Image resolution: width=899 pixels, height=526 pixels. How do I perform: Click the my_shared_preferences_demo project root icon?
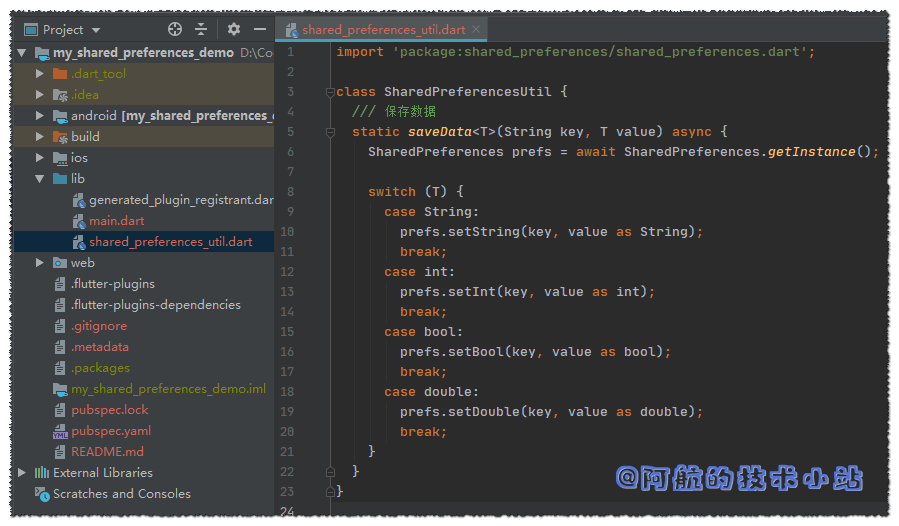tap(42, 53)
